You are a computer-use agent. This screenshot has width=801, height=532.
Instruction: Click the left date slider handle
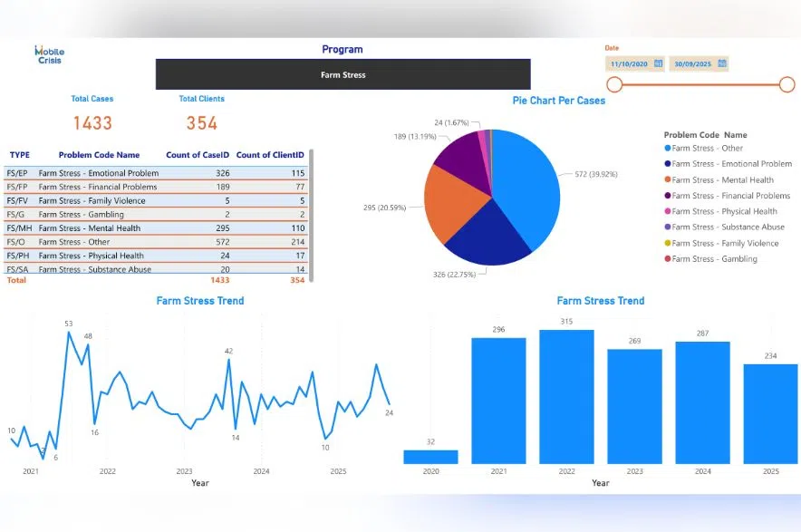coord(614,85)
